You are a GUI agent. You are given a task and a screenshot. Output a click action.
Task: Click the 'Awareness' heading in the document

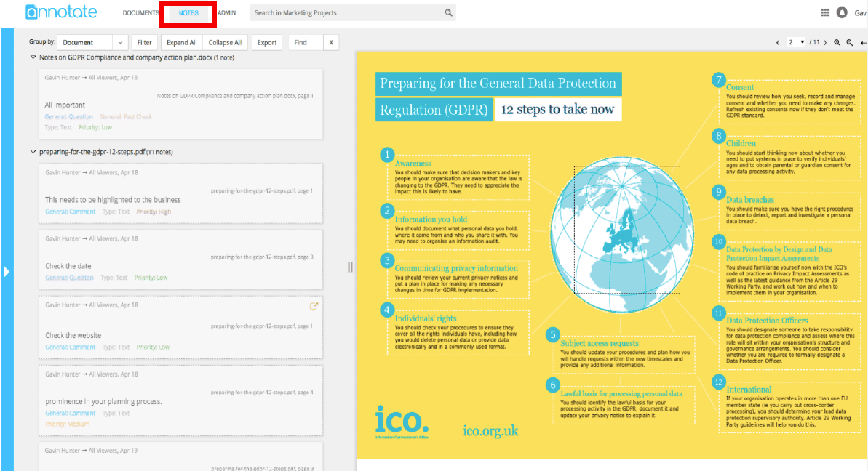(413, 164)
